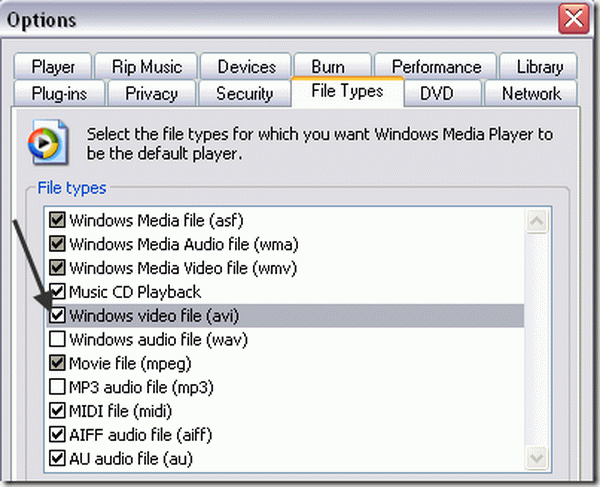The image size is (600, 487).
Task: Close the Options dialog
Action: (x=571, y=19)
